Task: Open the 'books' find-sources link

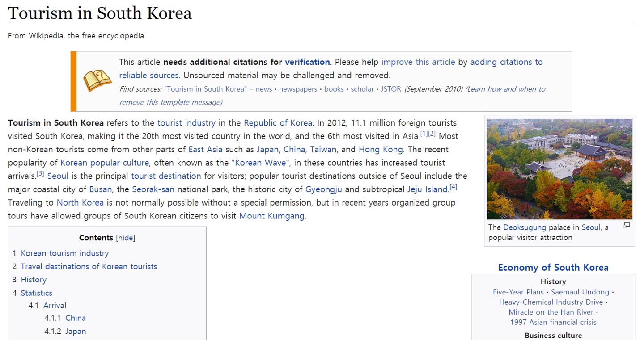Action: tap(334, 89)
